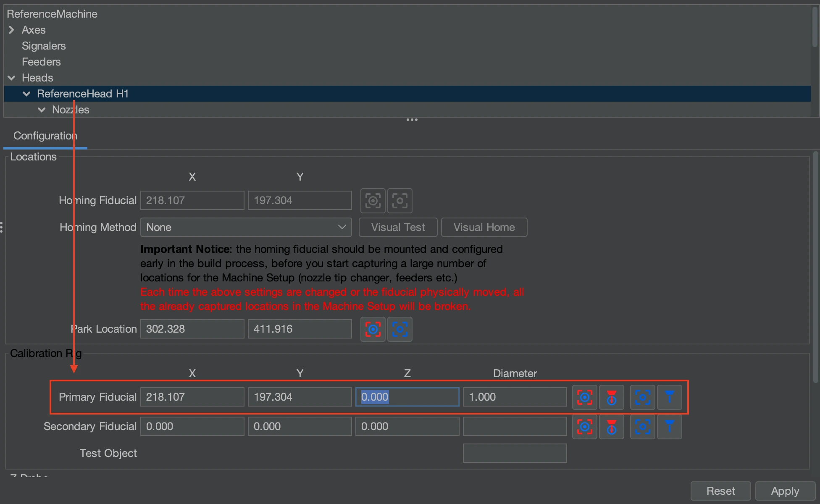Click the Apply button

(x=785, y=491)
